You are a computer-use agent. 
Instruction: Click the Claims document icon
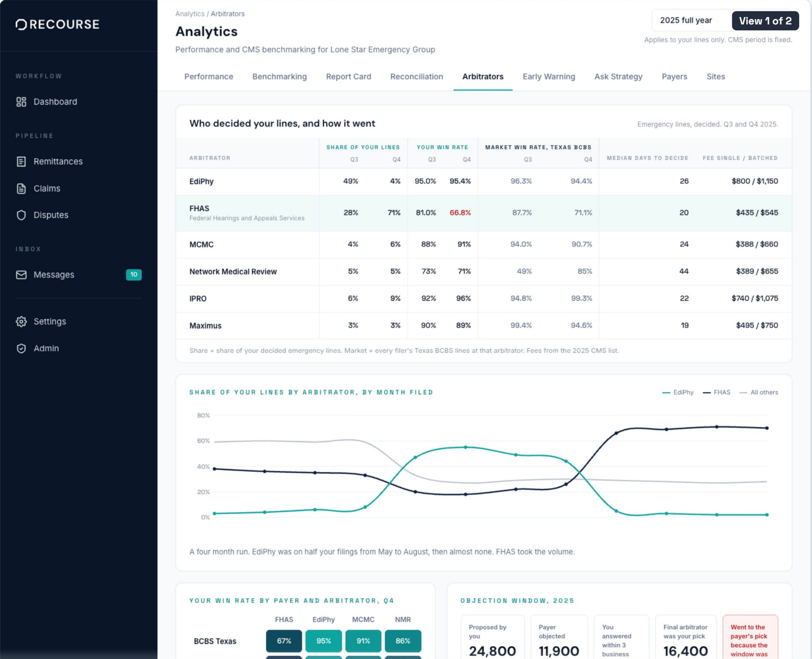21,188
